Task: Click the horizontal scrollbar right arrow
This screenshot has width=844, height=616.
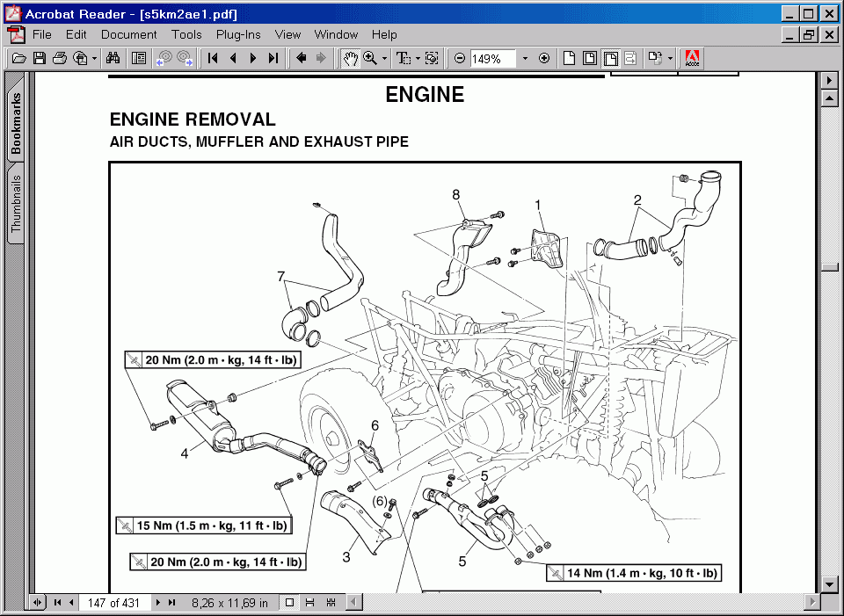Action: coord(812,602)
